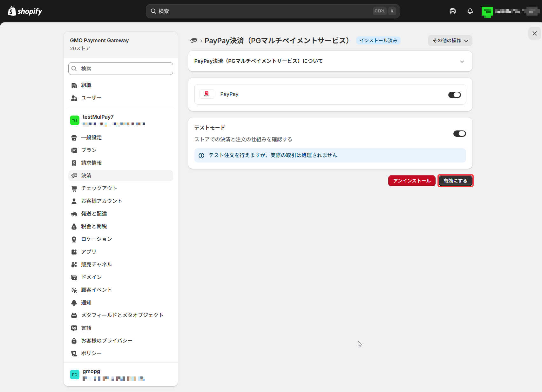
Task: Open the notifications bell in top bar
Action: click(470, 11)
